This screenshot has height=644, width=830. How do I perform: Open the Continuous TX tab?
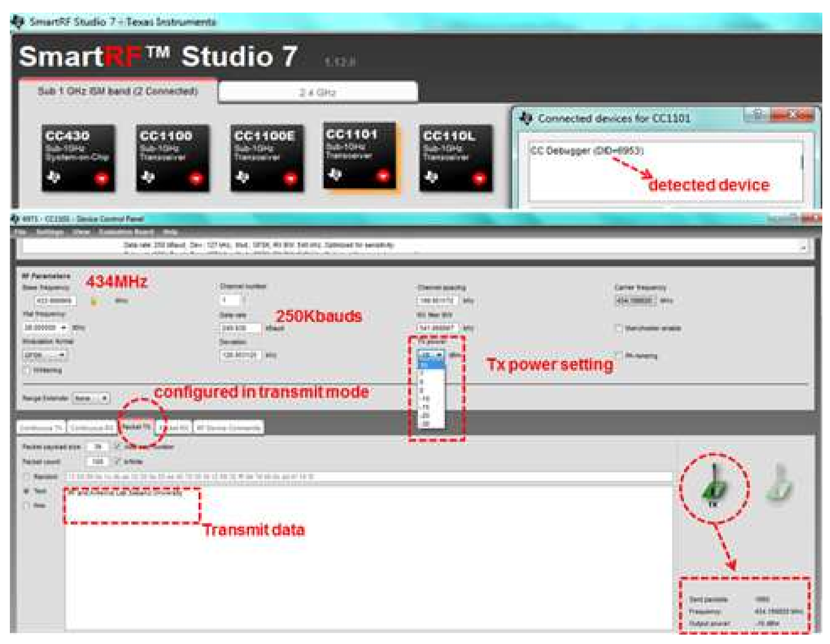pos(41,427)
